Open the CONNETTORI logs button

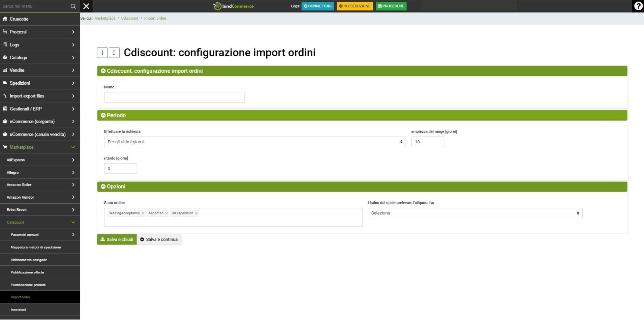pyautogui.click(x=317, y=6)
